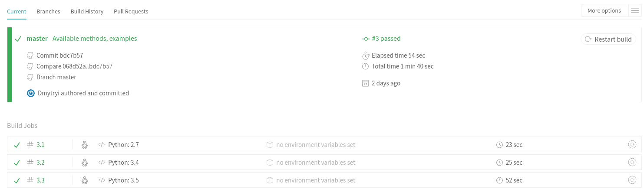Go to the Pull Requests tab
Image resolution: width=644 pixels, height=189 pixels.
pos(131,12)
